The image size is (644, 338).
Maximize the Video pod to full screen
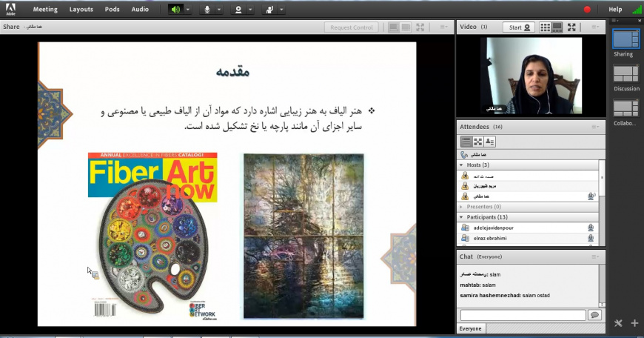(571, 27)
